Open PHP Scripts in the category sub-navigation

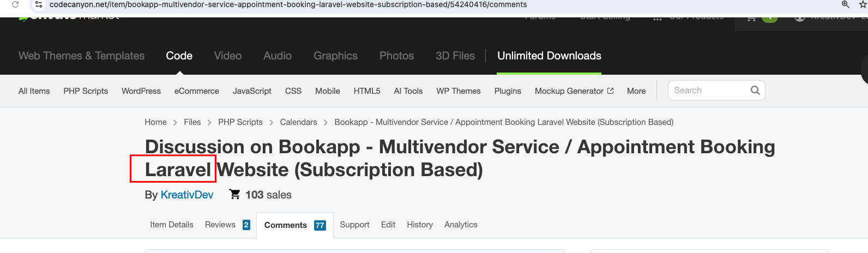(x=86, y=91)
